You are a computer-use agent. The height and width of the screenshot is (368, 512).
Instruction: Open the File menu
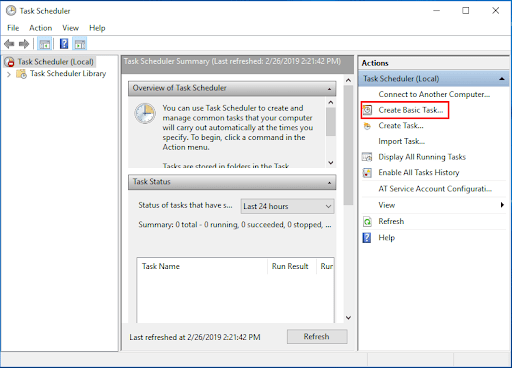click(x=13, y=28)
